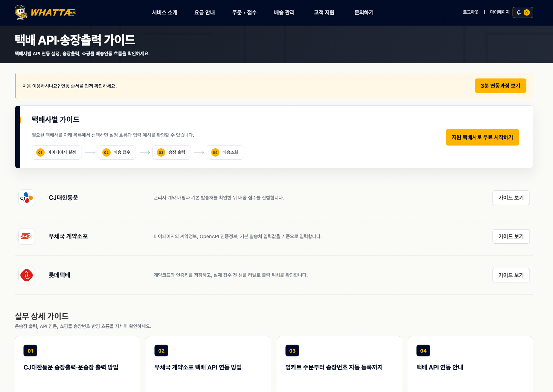Open 가이드 보기 for 우체국 계약소포

(x=511, y=236)
